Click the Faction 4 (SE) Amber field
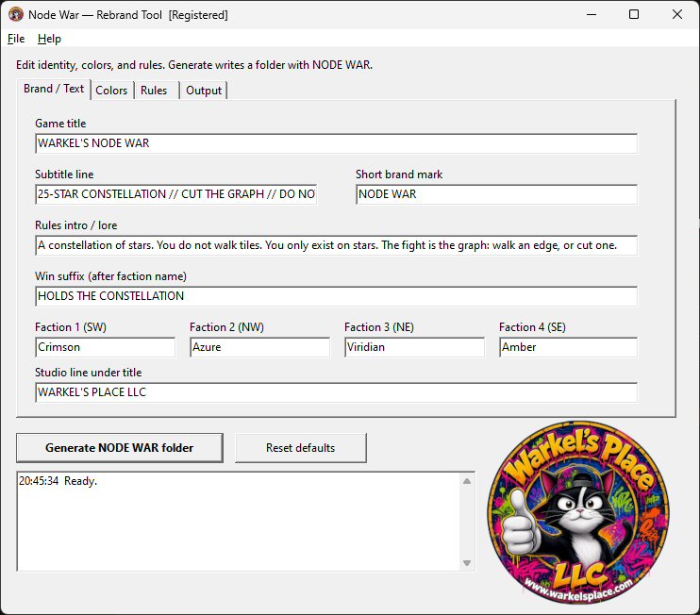 pyautogui.click(x=568, y=347)
